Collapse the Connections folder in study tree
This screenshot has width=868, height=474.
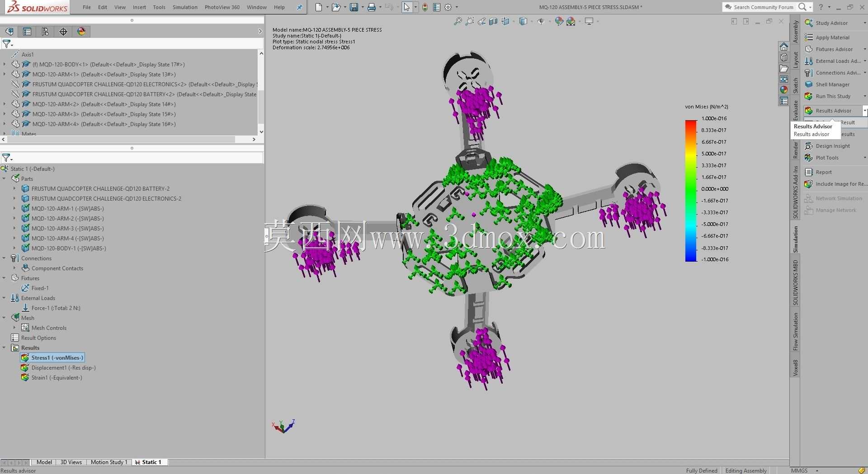[4, 258]
